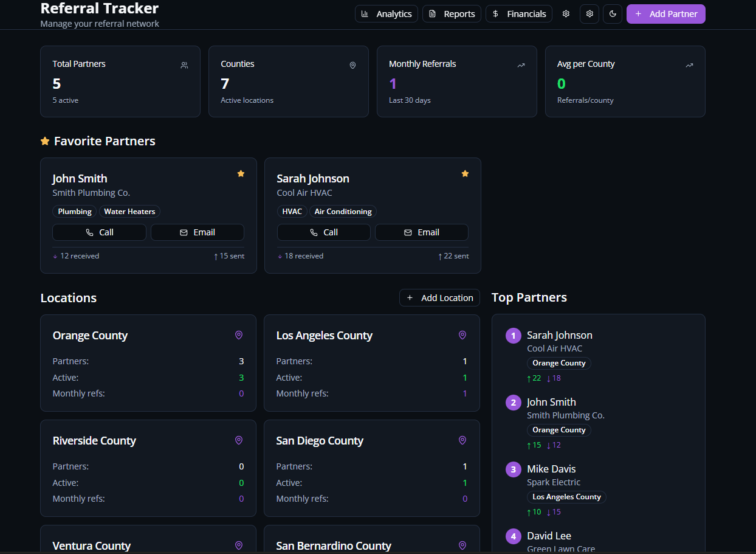
Task: Toggle Sarah Johnson's favorite star
Action: pos(465,173)
